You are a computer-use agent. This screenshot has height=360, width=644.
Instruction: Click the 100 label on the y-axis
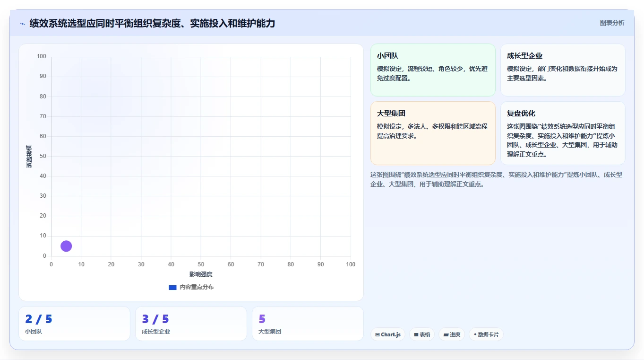coord(42,57)
